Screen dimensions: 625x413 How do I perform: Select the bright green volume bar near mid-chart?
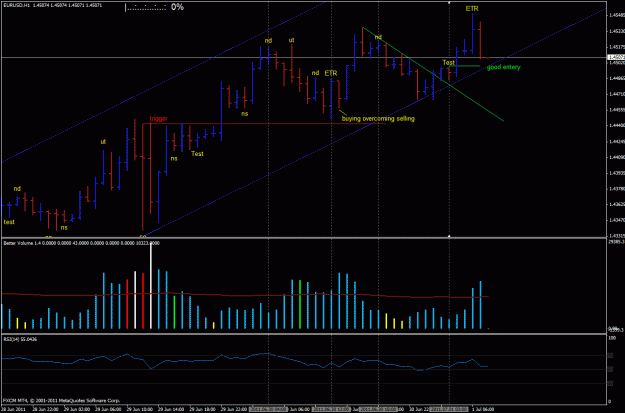pos(300,305)
